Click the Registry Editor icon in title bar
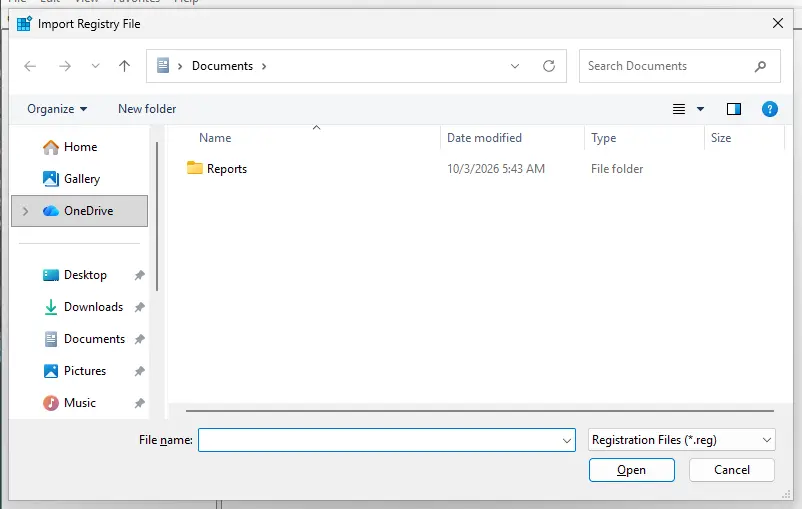Image resolution: width=802 pixels, height=509 pixels. pos(24,24)
